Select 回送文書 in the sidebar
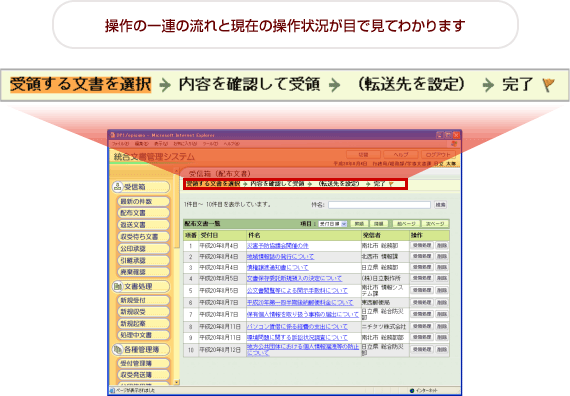570x396 pixels. [x=143, y=225]
